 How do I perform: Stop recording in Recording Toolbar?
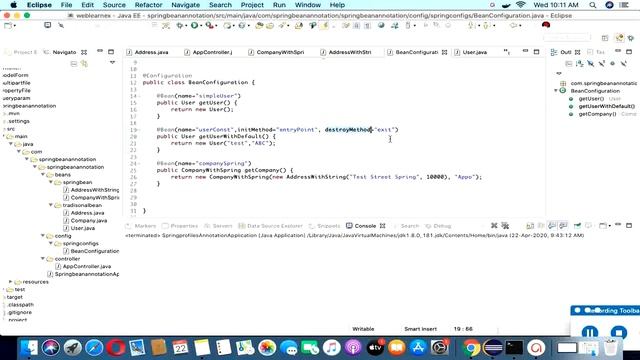[x=619, y=333]
